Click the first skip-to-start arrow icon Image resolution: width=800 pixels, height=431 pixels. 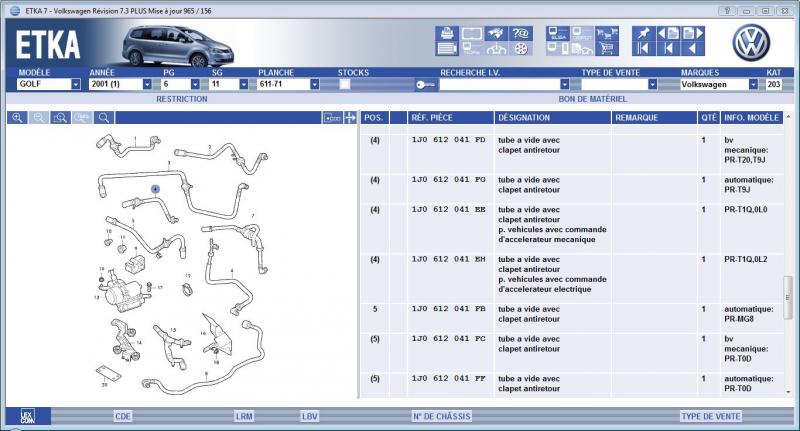(644, 48)
